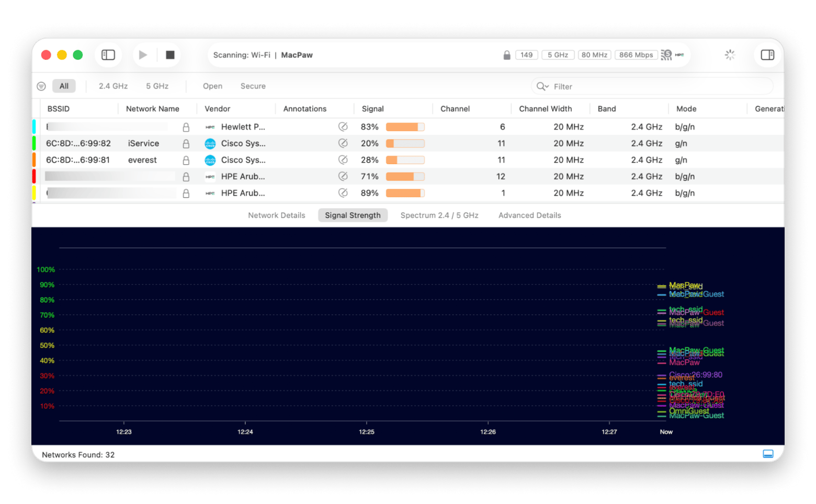Sort by Band column
The width and height of the screenshot is (816, 504).
606,109
